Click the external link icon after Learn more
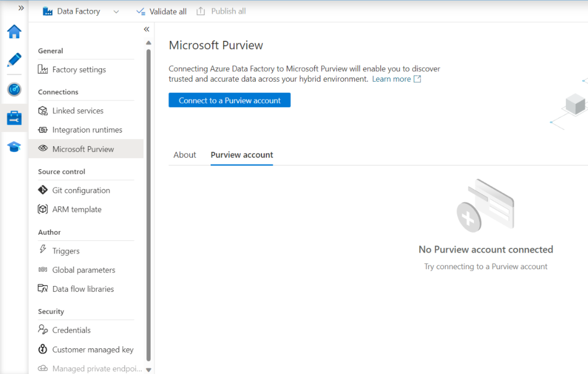Screen dimensions: 588x374 click(417, 79)
